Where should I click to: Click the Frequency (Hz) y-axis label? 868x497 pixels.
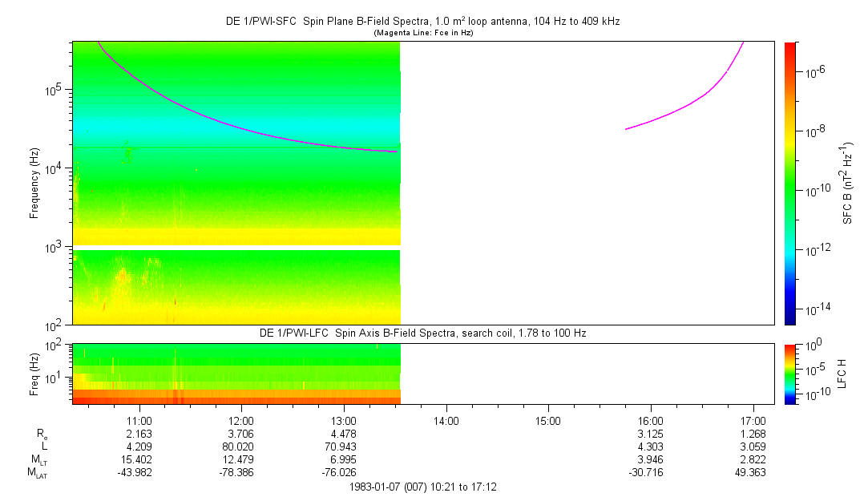click(x=34, y=183)
